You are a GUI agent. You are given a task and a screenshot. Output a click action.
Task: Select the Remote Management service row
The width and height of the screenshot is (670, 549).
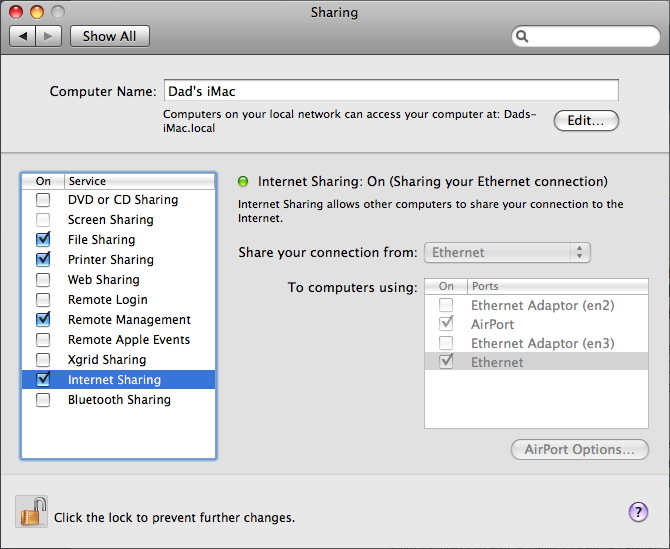[x=118, y=320]
